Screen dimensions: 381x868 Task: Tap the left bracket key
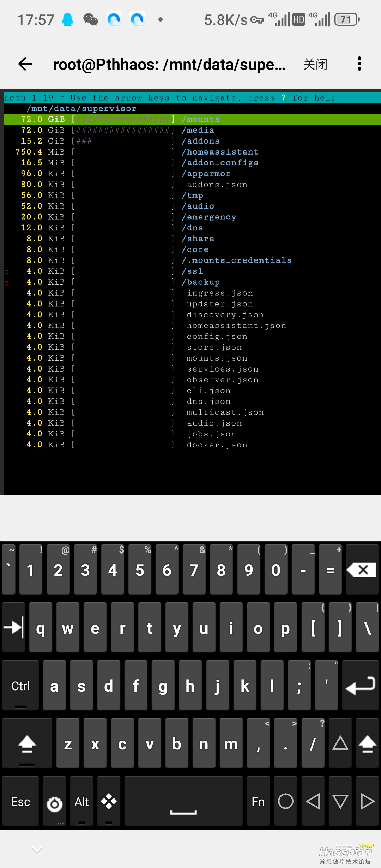[313, 627]
